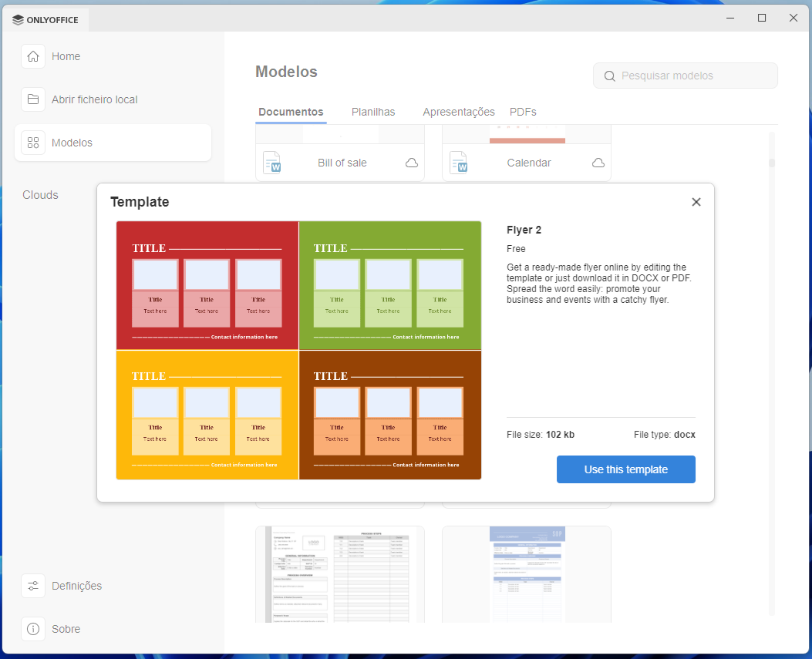
Task: Click the Home icon in sidebar
Action: pos(33,56)
